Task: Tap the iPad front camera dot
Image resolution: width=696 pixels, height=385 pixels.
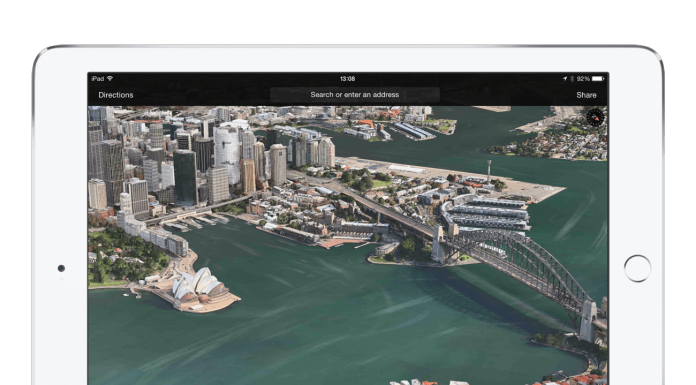Action: (x=61, y=268)
